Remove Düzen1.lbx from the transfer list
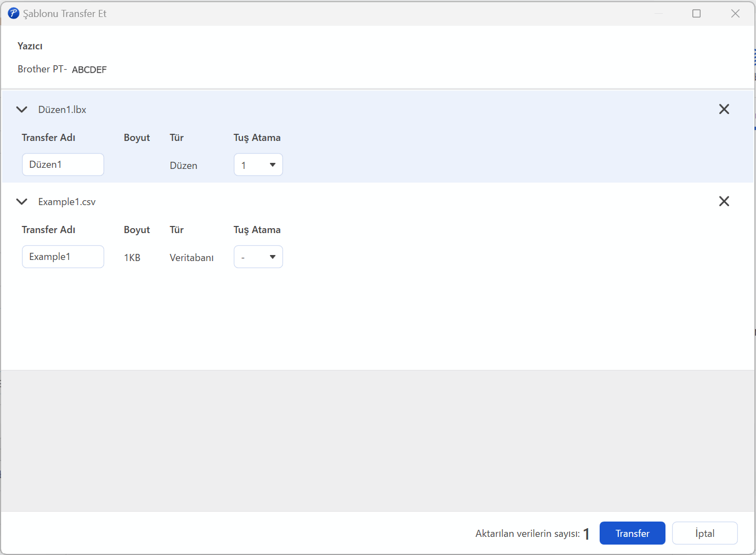This screenshot has width=756, height=555. click(724, 109)
